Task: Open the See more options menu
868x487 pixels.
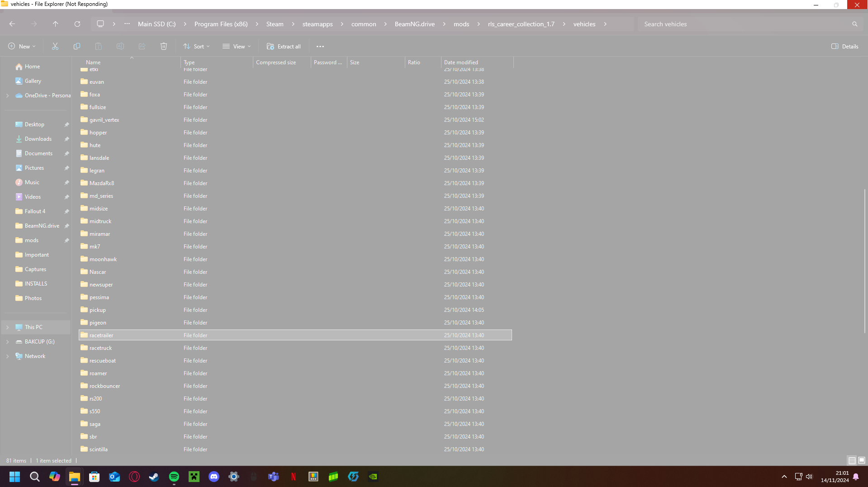Action: [320, 46]
